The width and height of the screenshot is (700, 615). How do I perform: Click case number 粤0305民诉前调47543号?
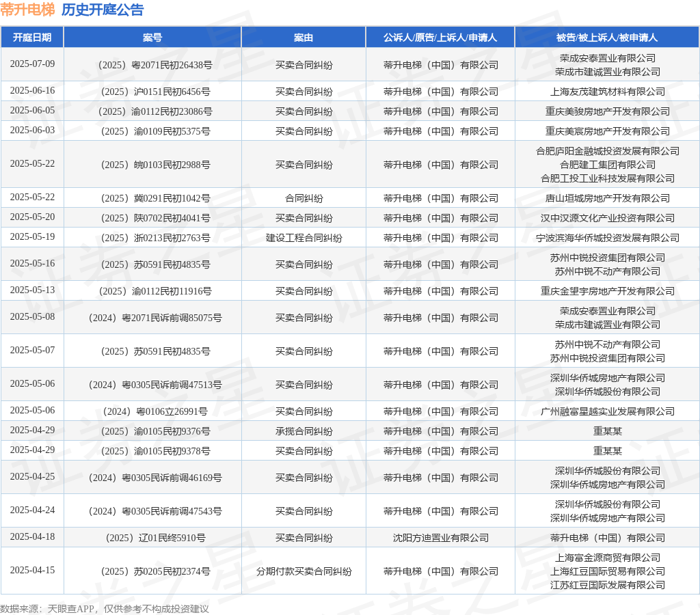[155, 511]
